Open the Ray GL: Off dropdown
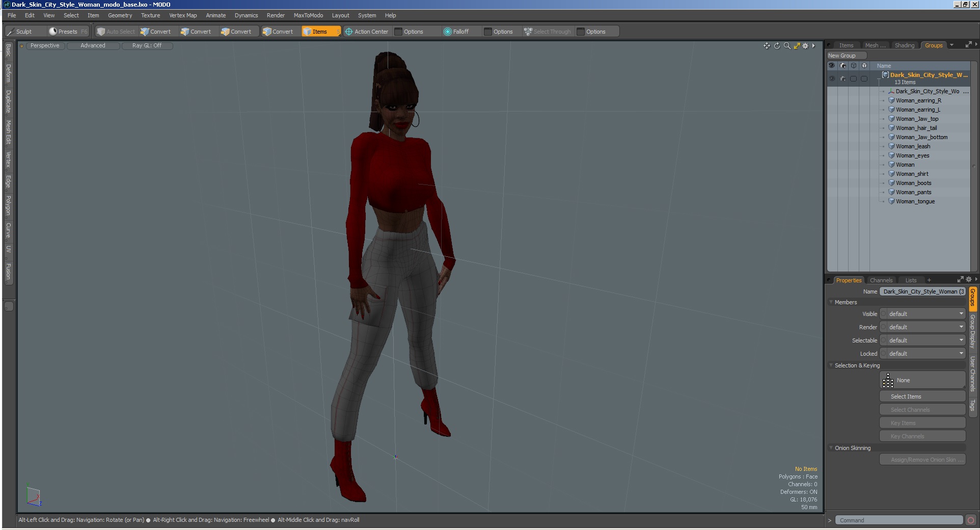The width and height of the screenshot is (980, 530). [147, 46]
